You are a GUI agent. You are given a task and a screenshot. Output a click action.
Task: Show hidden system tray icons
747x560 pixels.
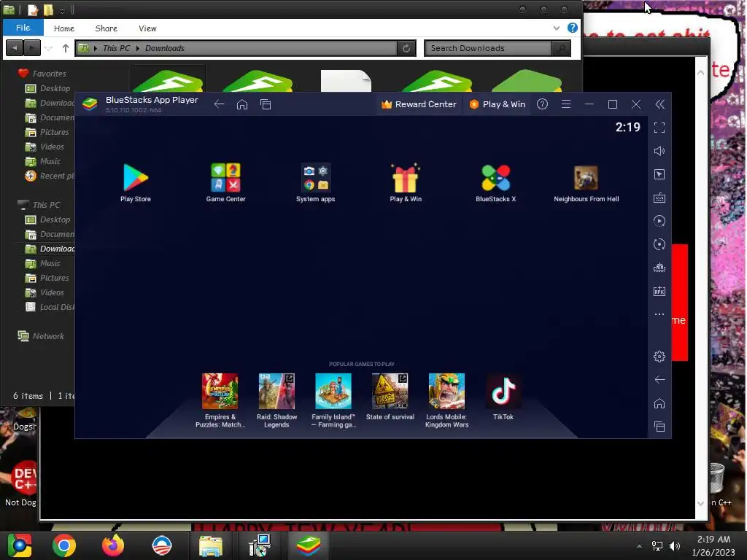(639, 545)
